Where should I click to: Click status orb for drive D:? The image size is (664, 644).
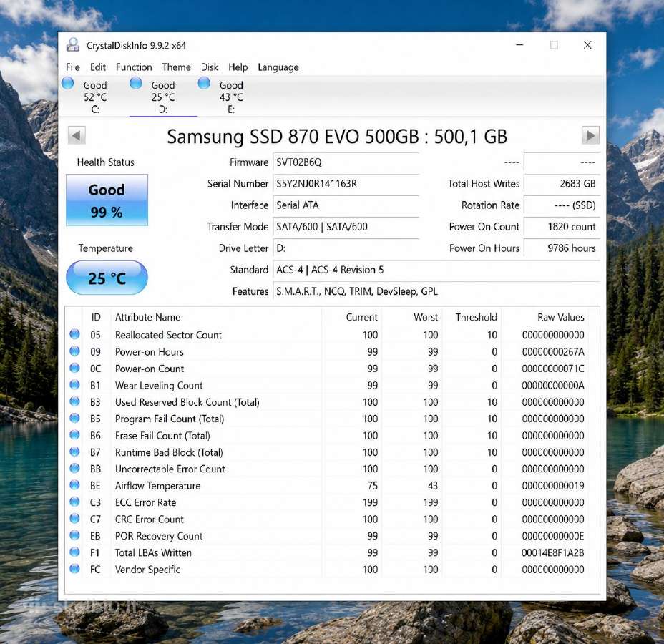[135, 83]
